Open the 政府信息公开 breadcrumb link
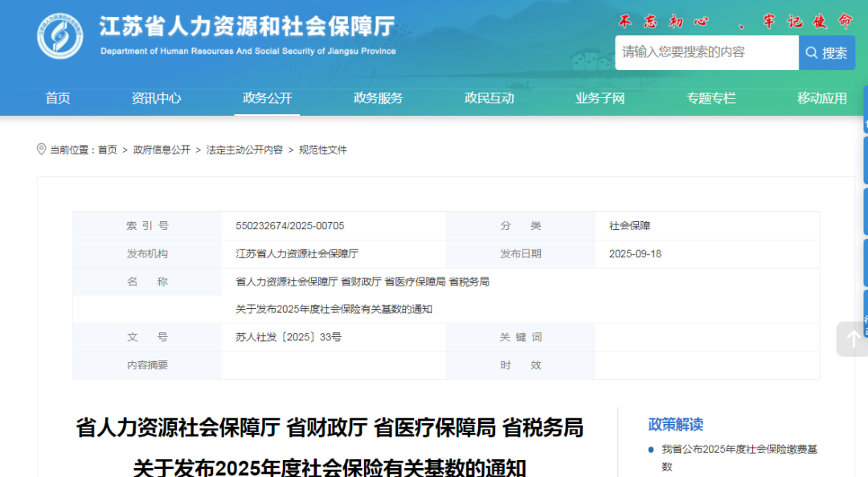 pyautogui.click(x=159, y=149)
